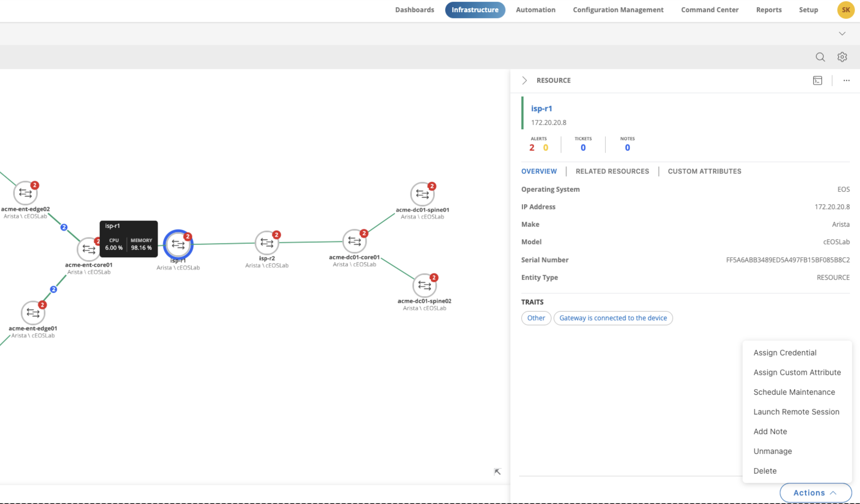Click the Schedule Maintenance menu item
This screenshot has height=504, width=860.
pos(793,392)
